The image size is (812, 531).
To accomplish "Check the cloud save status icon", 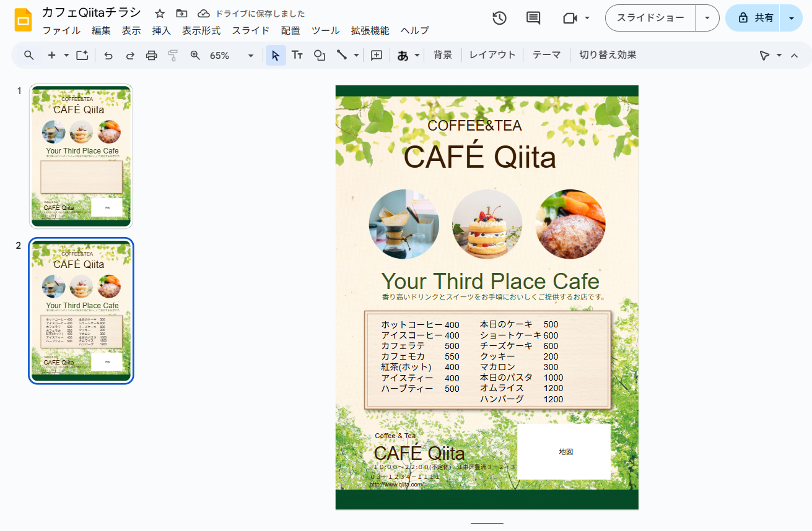I will (204, 14).
